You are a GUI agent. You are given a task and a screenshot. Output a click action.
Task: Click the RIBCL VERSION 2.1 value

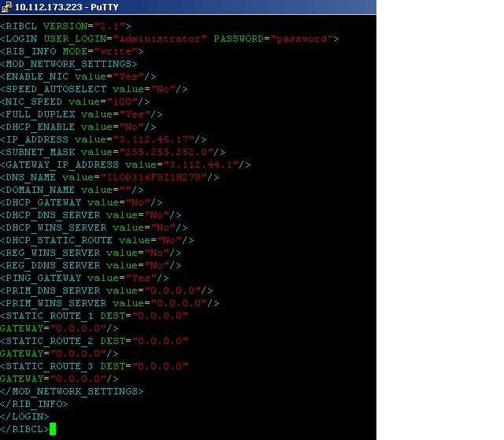point(109,26)
